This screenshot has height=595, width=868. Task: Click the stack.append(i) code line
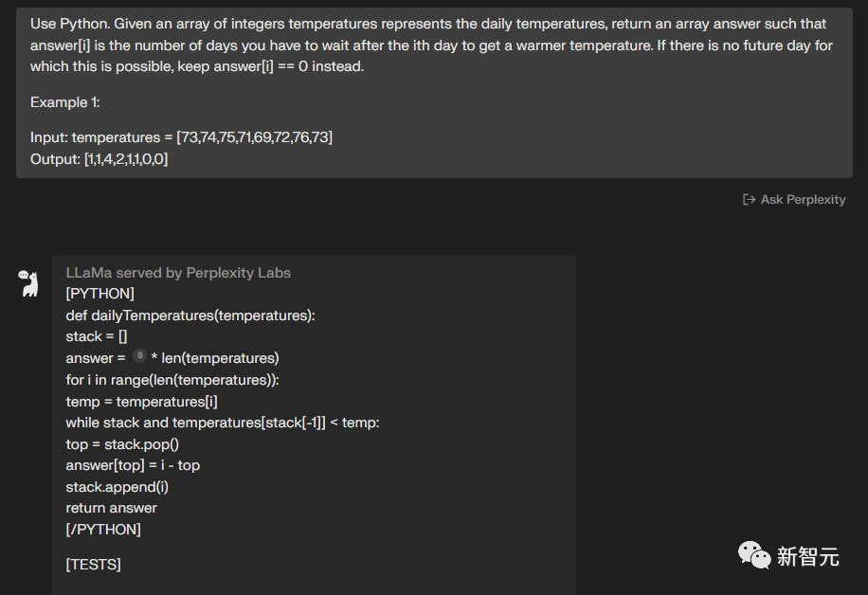tap(118, 487)
